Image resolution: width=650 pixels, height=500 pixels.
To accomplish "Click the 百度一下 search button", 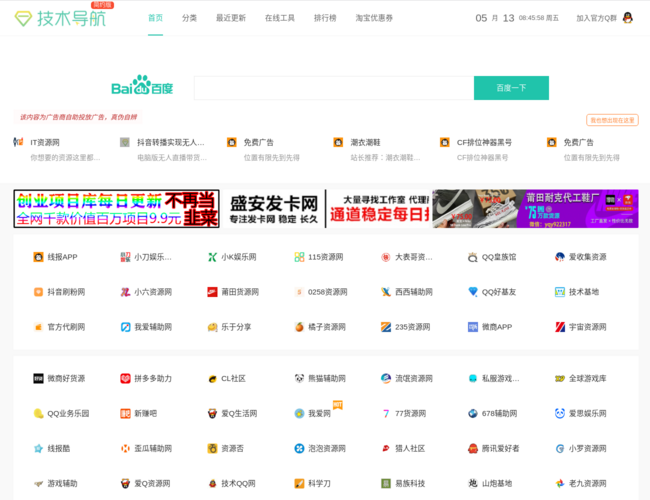I will pos(511,88).
